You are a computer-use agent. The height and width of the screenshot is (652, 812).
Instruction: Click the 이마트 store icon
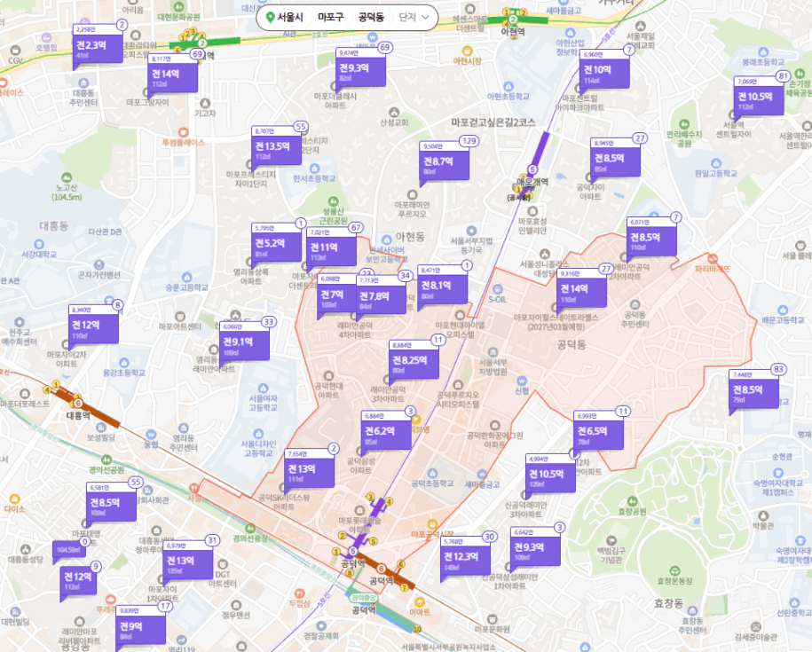click(x=419, y=602)
